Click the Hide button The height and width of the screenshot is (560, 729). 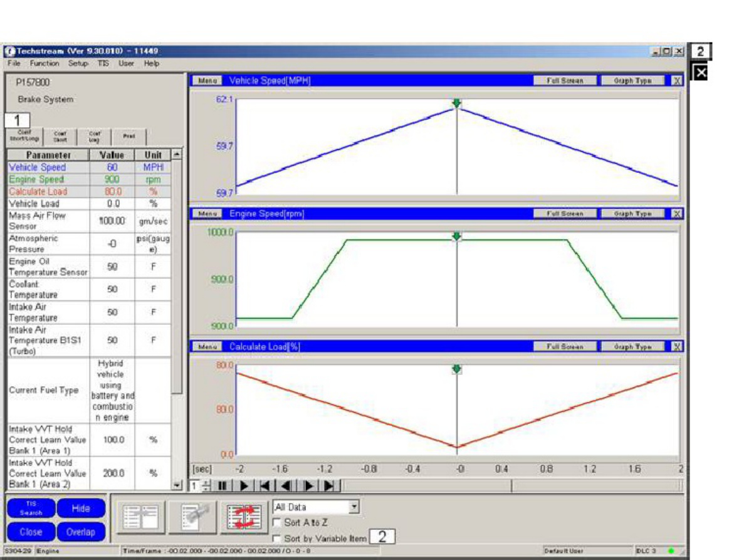point(81,508)
